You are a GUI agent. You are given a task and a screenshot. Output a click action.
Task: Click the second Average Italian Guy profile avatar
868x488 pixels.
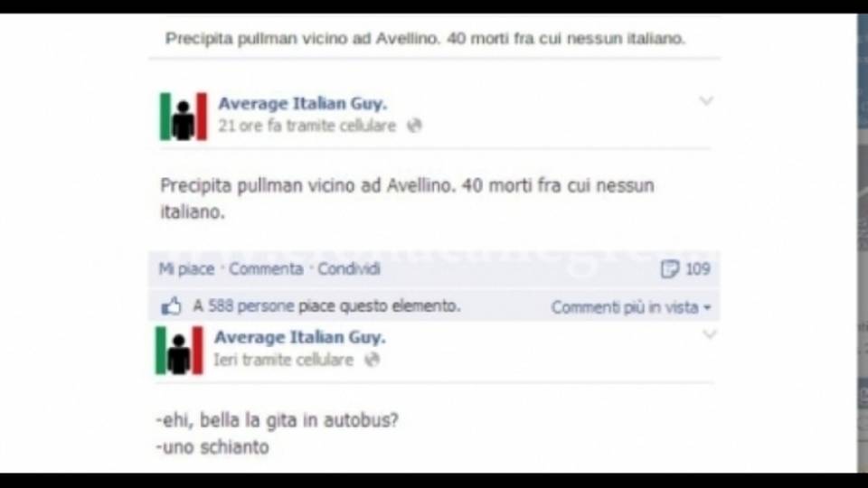point(179,351)
